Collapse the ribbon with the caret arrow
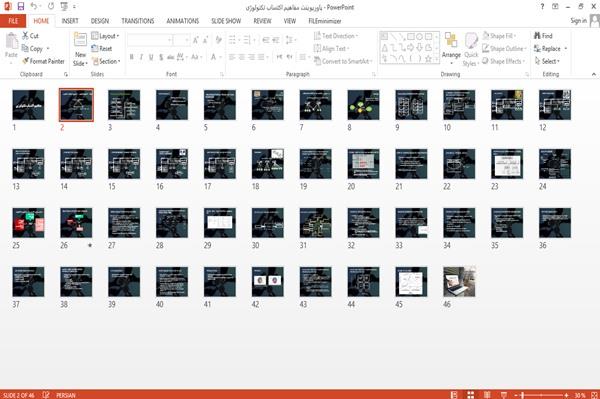The image size is (600, 399). (593, 74)
